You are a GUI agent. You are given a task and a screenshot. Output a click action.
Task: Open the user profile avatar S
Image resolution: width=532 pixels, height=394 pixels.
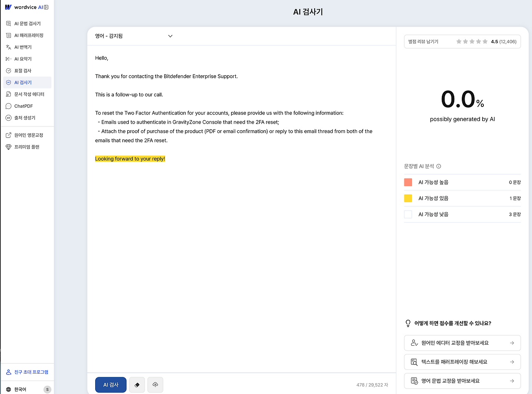[47, 389]
